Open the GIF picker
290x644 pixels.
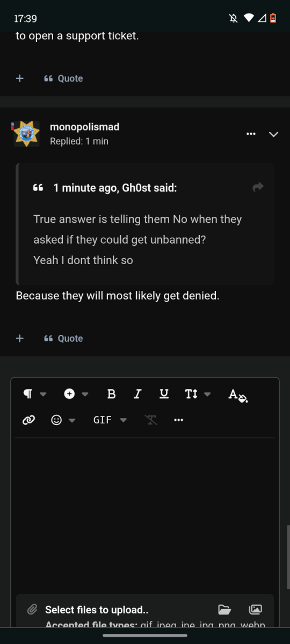tap(110, 420)
